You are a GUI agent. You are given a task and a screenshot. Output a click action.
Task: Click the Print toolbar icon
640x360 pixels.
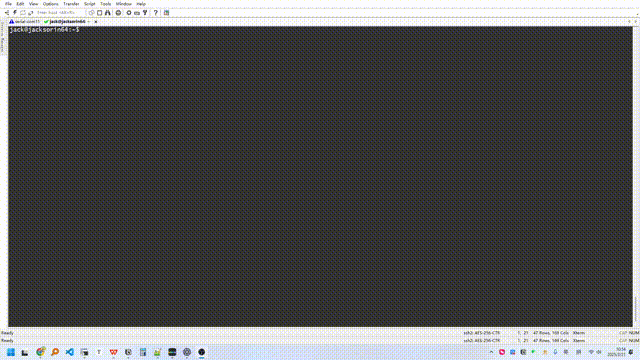118,13
